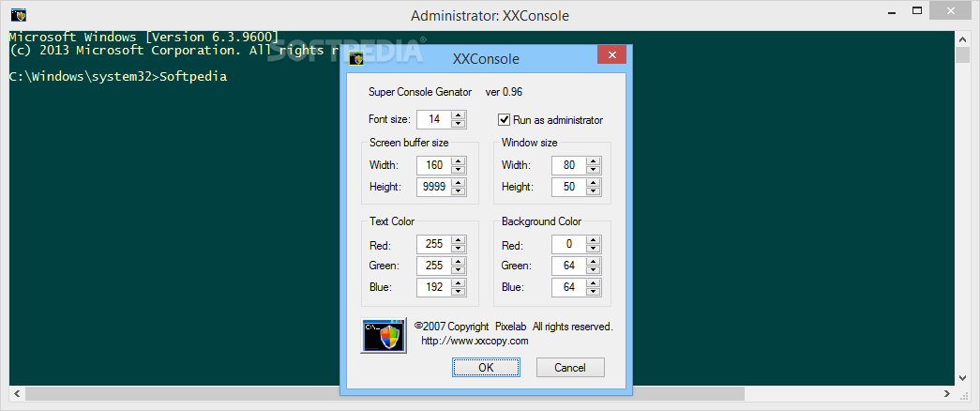Decrease the Font size value
The height and width of the screenshot is (411, 980).
point(460,123)
